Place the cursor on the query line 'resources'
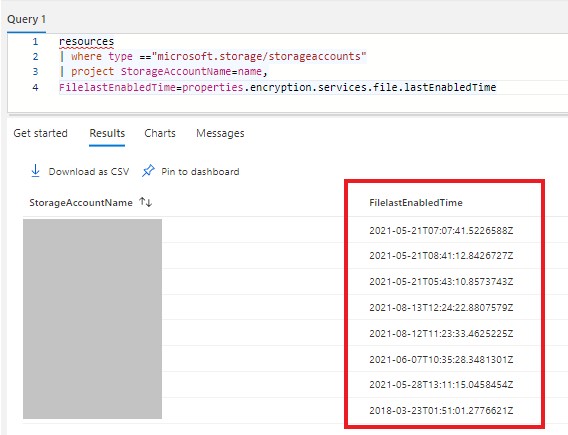Screen dimensions: 568x435 click(86, 42)
